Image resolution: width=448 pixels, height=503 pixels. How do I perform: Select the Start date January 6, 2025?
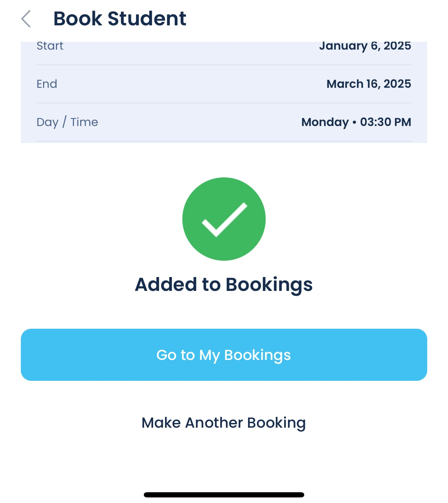[x=365, y=46]
